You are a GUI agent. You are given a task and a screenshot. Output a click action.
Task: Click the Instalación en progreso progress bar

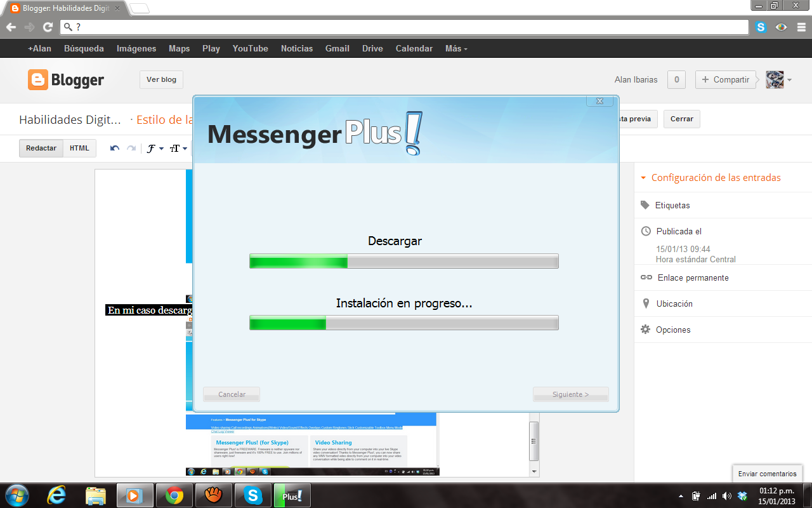click(404, 323)
